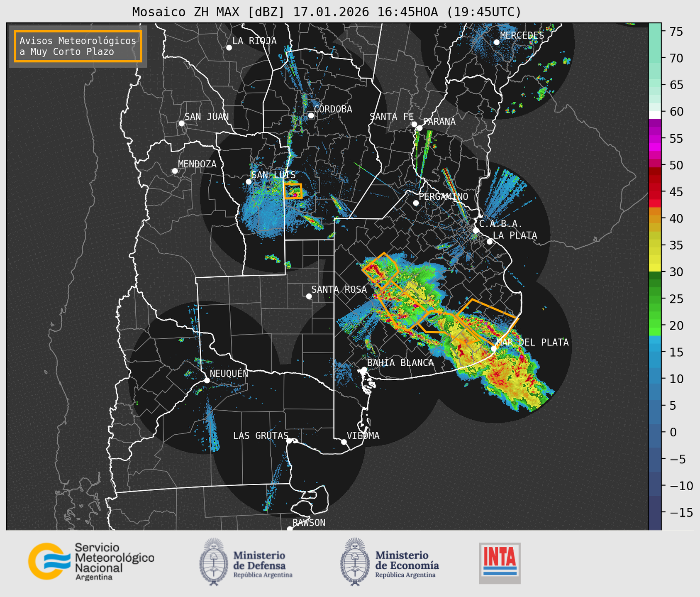Click the Santa Rosa city marker
The image size is (700, 597).
pyautogui.click(x=309, y=296)
